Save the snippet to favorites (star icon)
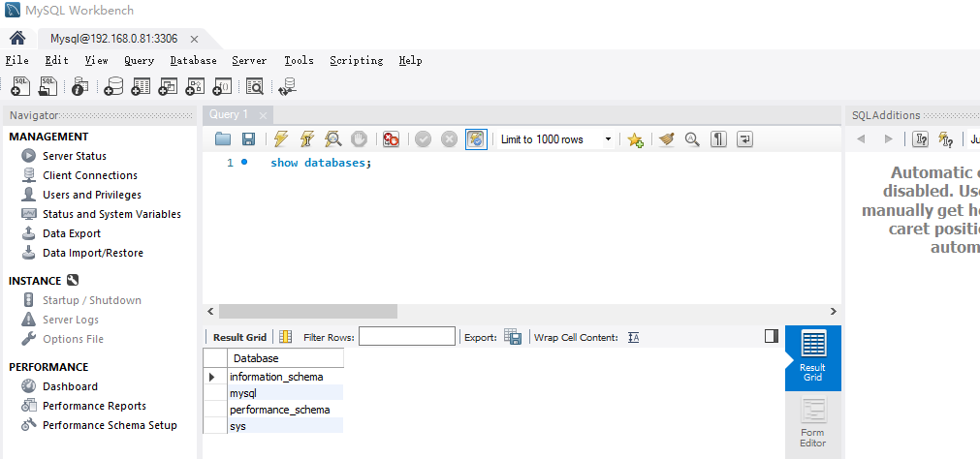Image resolution: width=980 pixels, height=459 pixels. [x=636, y=139]
